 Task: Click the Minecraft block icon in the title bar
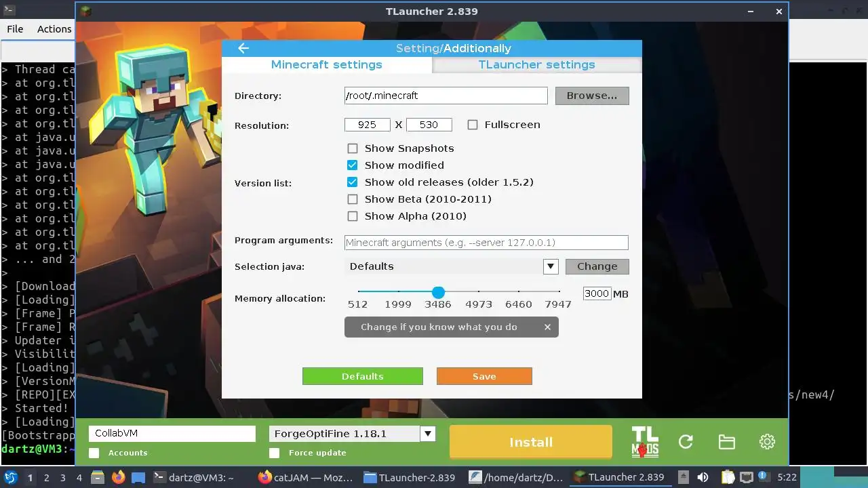pos(85,11)
